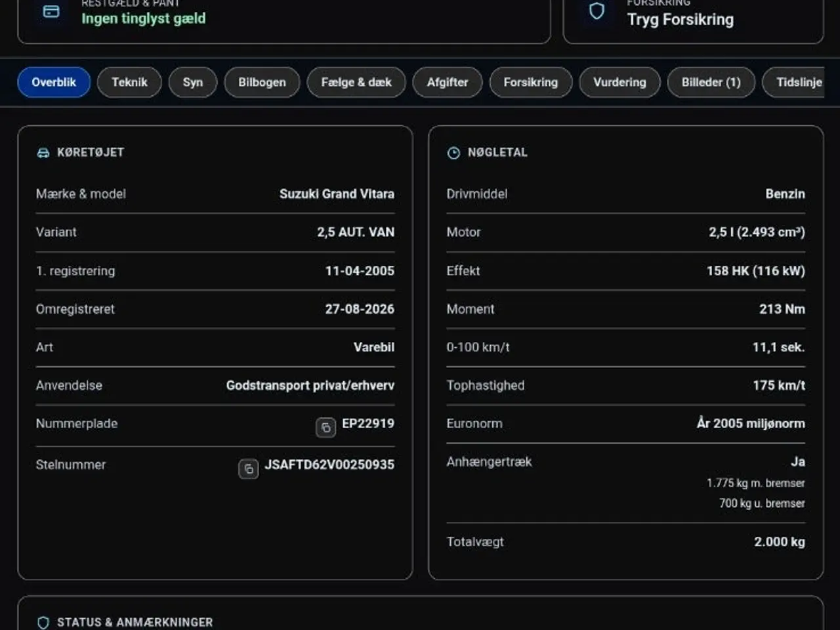This screenshot has height=630, width=840.
Task: Click the Benzin fuel value
Action: 785,194
